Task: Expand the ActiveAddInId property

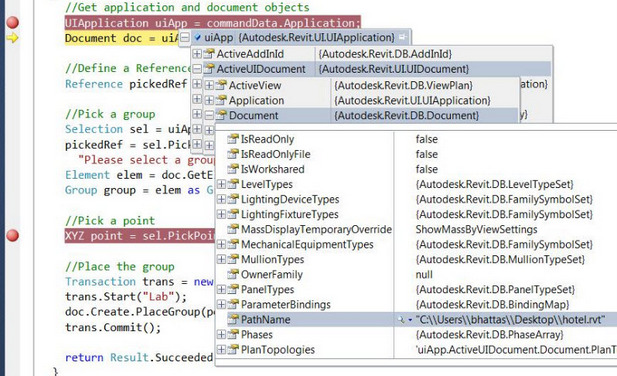Action: 197,53
